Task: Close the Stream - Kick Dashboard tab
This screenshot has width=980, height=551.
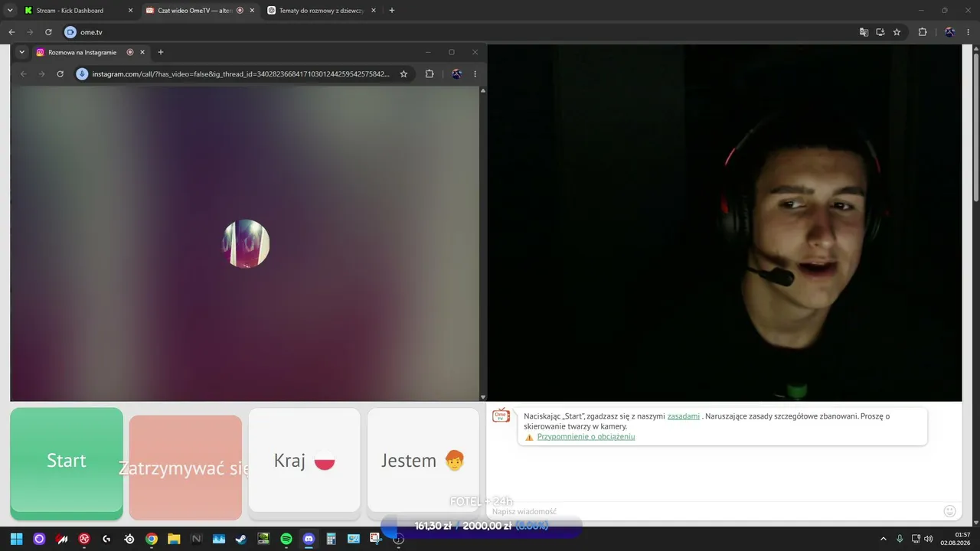Action: (x=130, y=11)
